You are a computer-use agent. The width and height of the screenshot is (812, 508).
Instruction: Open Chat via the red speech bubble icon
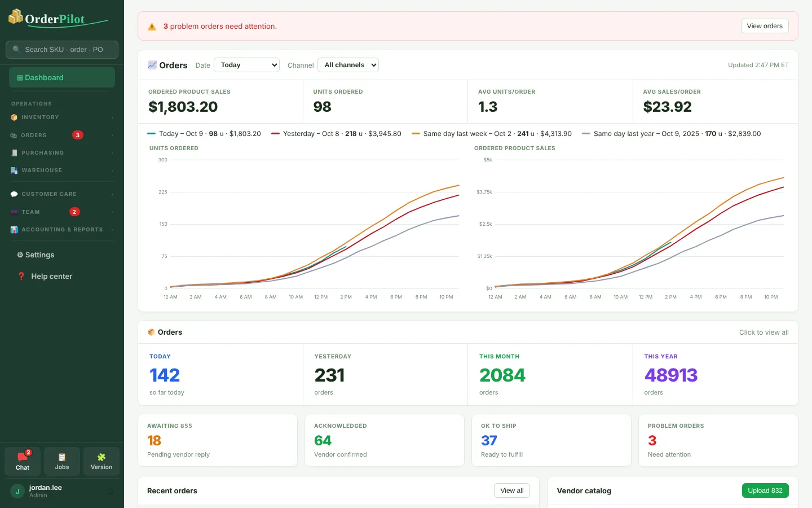23,457
